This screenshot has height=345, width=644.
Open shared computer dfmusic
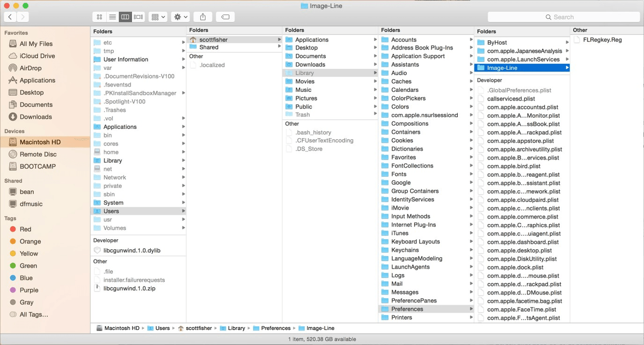[x=31, y=204]
